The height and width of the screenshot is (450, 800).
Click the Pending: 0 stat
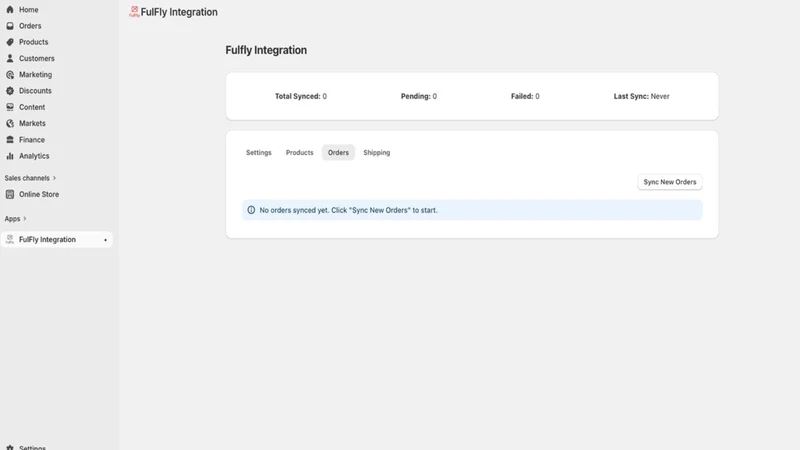click(x=419, y=96)
